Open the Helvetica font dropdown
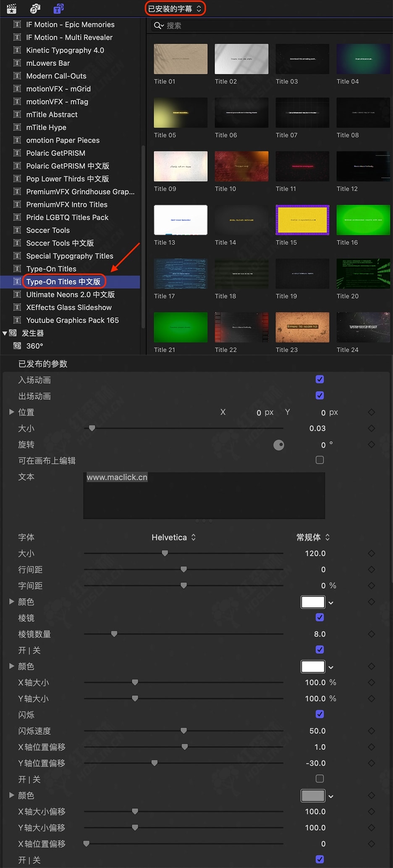Viewport: 393px width, 868px height. 174,537
